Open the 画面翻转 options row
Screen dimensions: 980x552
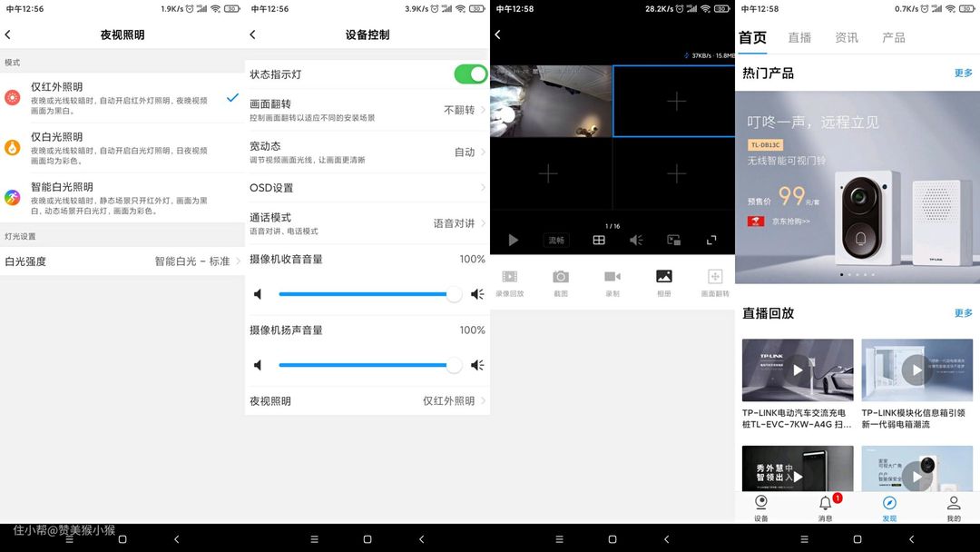[x=367, y=110]
